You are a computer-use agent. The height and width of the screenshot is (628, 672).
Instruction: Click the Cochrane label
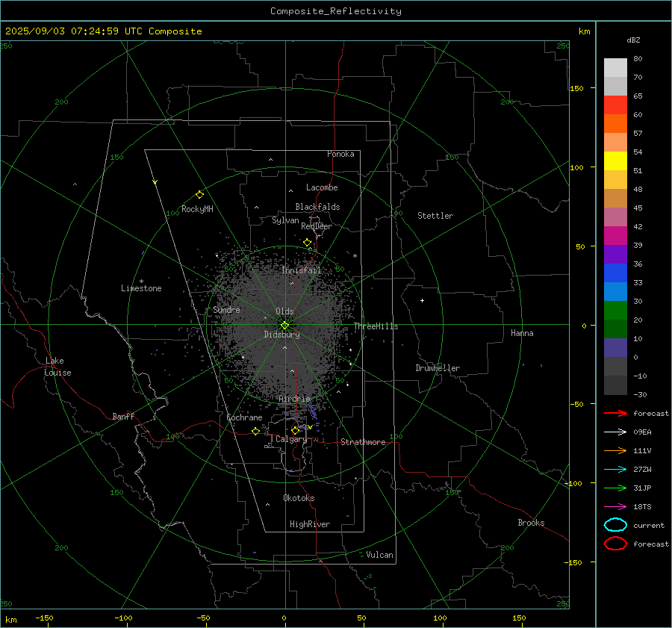pyautogui.click(x=244, y=417)
